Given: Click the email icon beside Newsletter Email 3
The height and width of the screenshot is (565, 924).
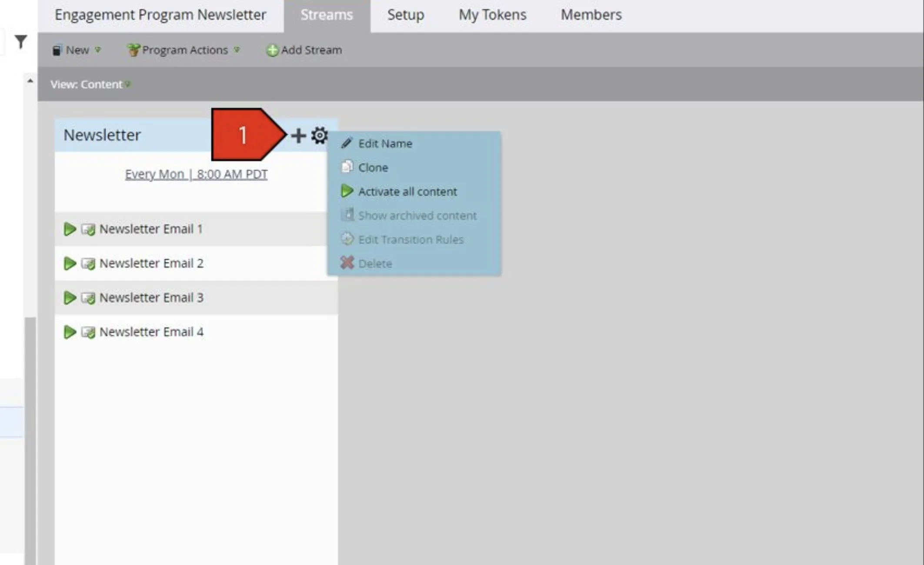Looking at the screenshot, I should 88,298.
